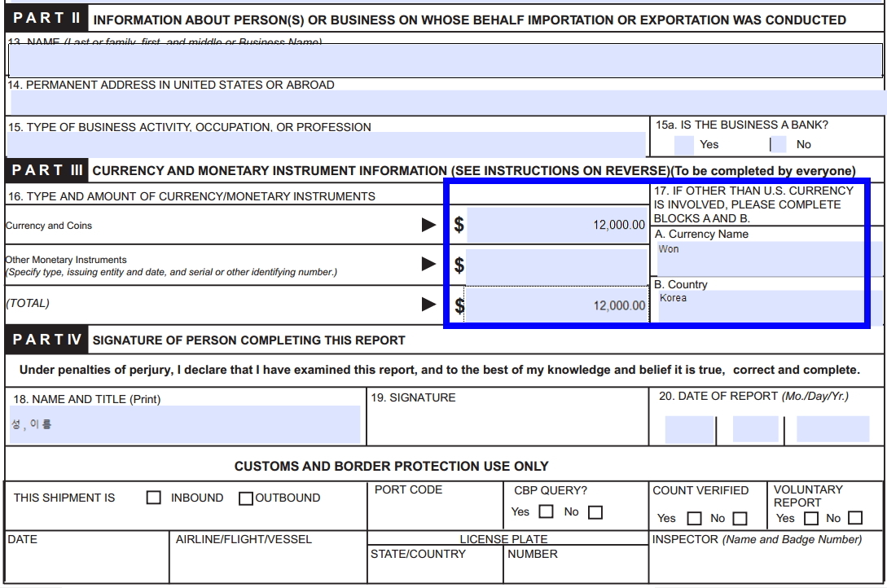Click 'CUSTOMS AND BORDER PROTECTION USE ONLY' heading
887x588 pixels.
click(x=392, y=467)
